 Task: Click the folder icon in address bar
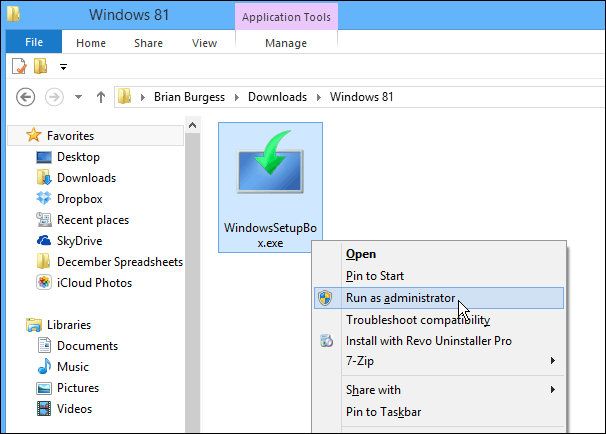tap(124, 96)
